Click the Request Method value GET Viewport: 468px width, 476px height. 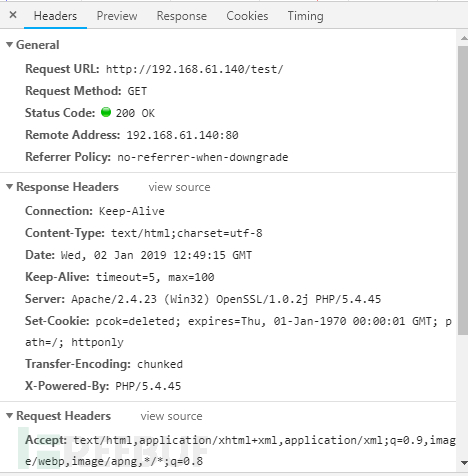pos(137,91)
